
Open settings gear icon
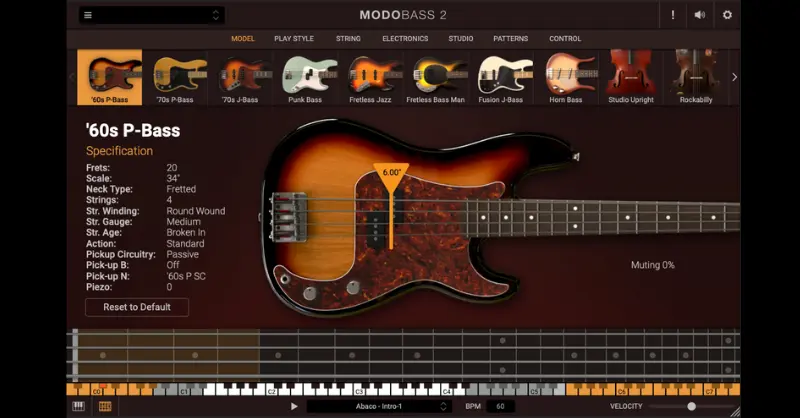(727, 15)
